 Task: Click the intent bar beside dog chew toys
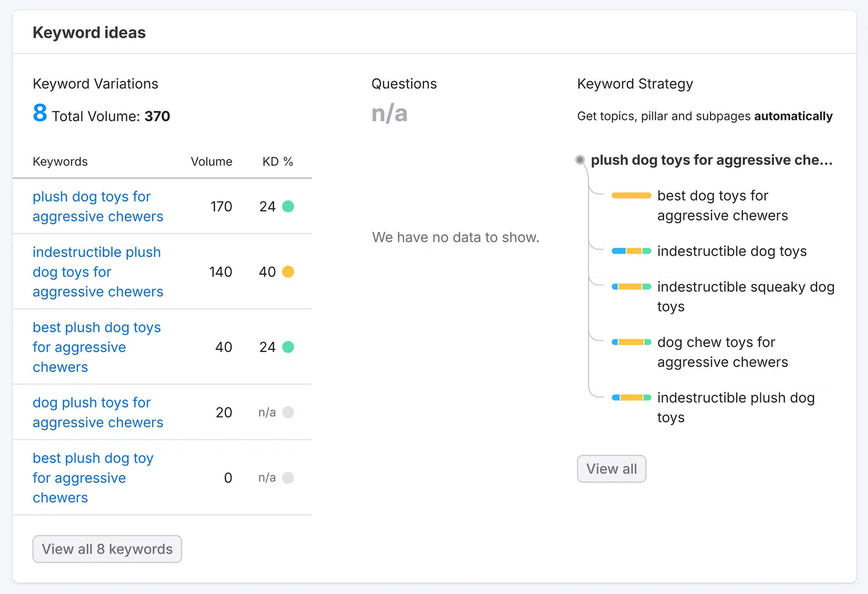pos(631,342)
